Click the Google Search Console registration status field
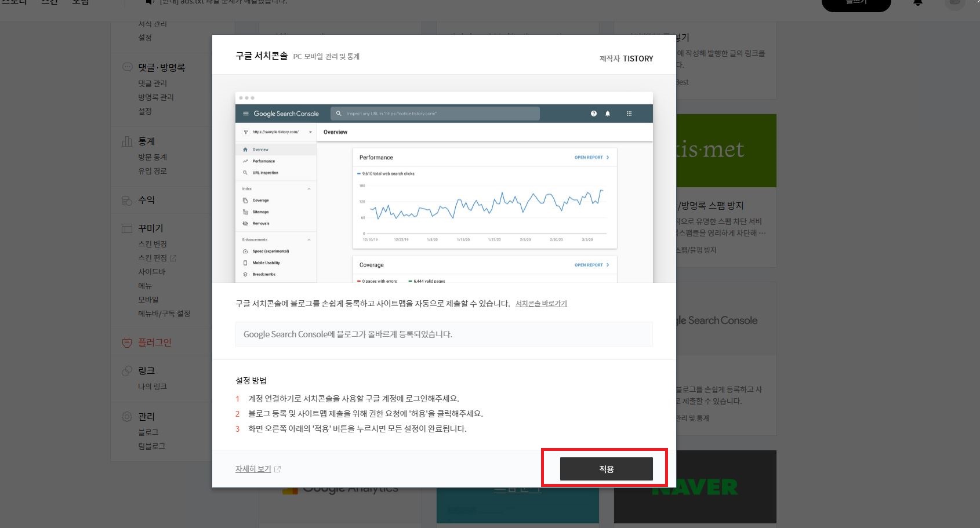980x528 pixels. coord(444,334)
